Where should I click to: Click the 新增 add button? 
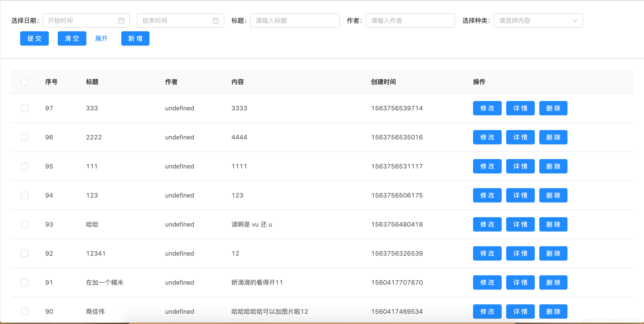tap(135, 38)
